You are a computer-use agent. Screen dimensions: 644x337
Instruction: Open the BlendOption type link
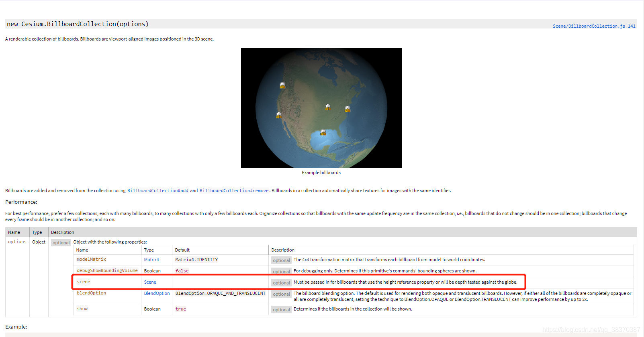[157, 293]
